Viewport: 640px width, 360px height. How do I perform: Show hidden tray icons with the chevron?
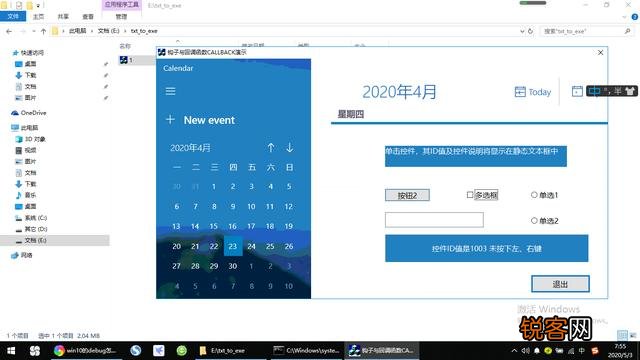tap(514, 351)
